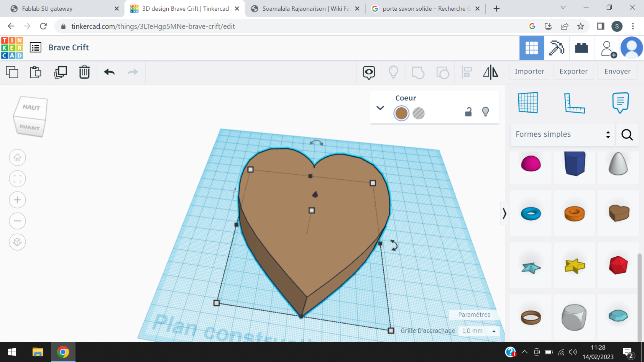This screenshot has height=362, width=644.
Task: Open the designs list menu icon
Action: (35, 48)
